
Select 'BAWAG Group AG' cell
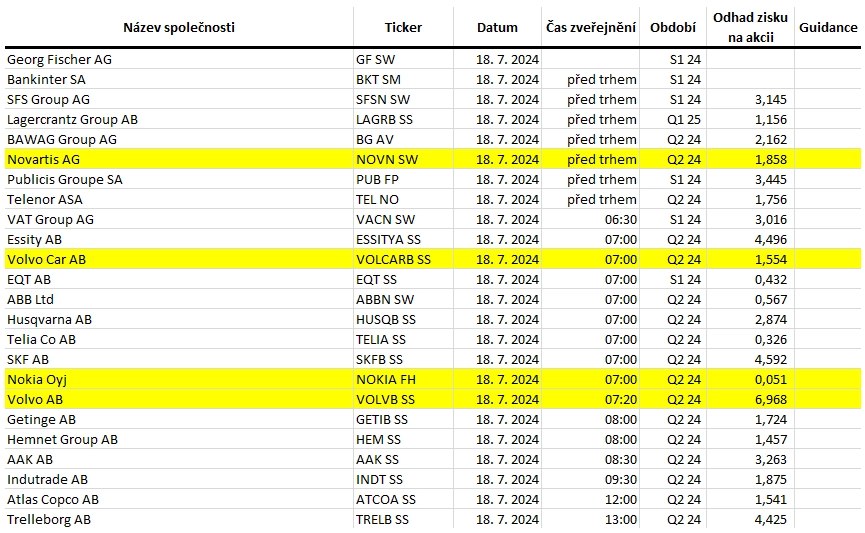pos(62,140)
